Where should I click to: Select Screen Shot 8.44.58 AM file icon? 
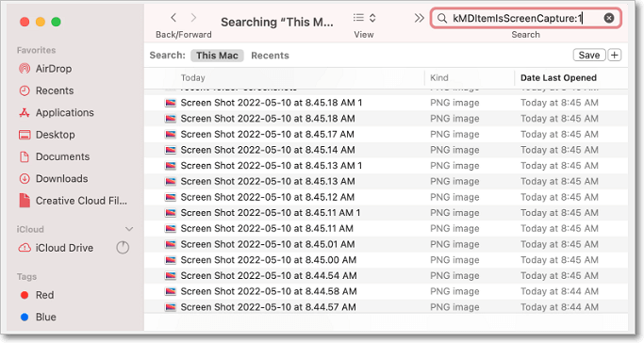pos(171,291)
